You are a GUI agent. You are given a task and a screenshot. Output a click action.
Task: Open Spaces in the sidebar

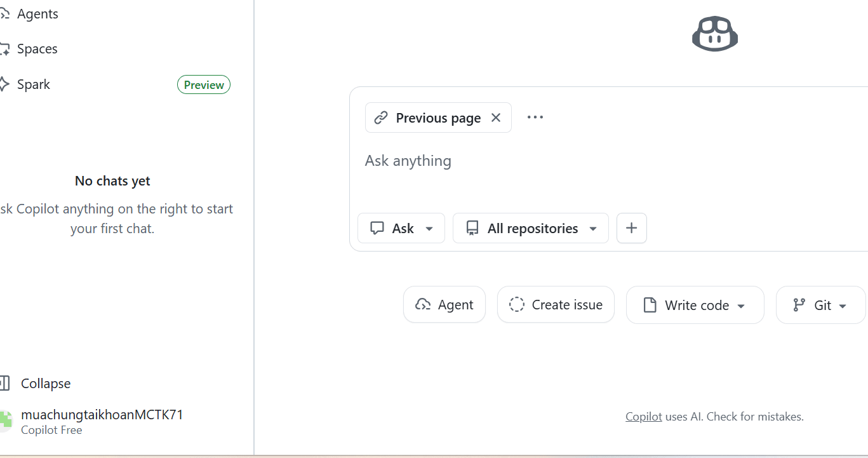[x=37, y=49]
